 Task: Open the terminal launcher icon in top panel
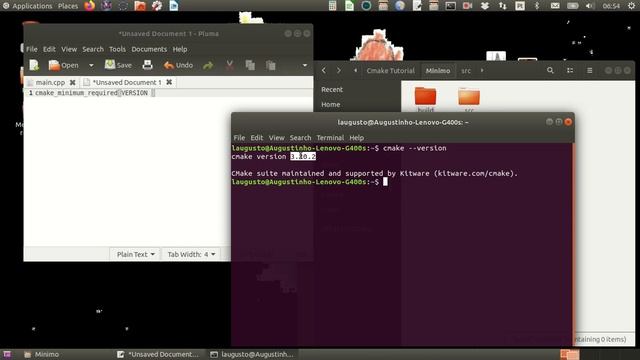(x=450, y=5)
